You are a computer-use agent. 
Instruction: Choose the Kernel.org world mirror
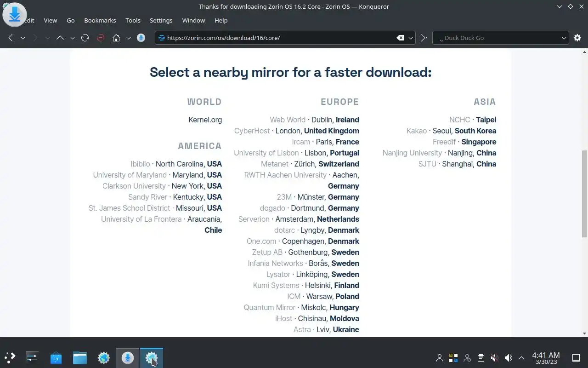(205, 120)
